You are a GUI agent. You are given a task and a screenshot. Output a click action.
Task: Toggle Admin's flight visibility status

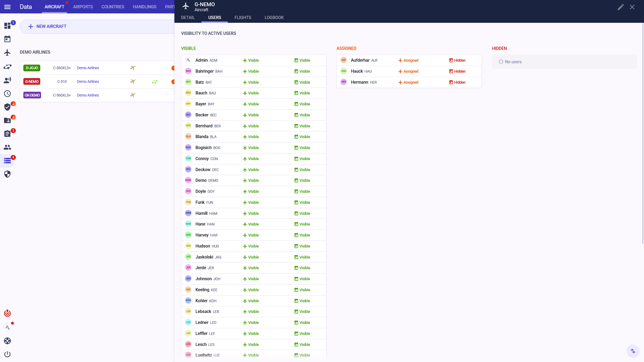coord(251,60)
